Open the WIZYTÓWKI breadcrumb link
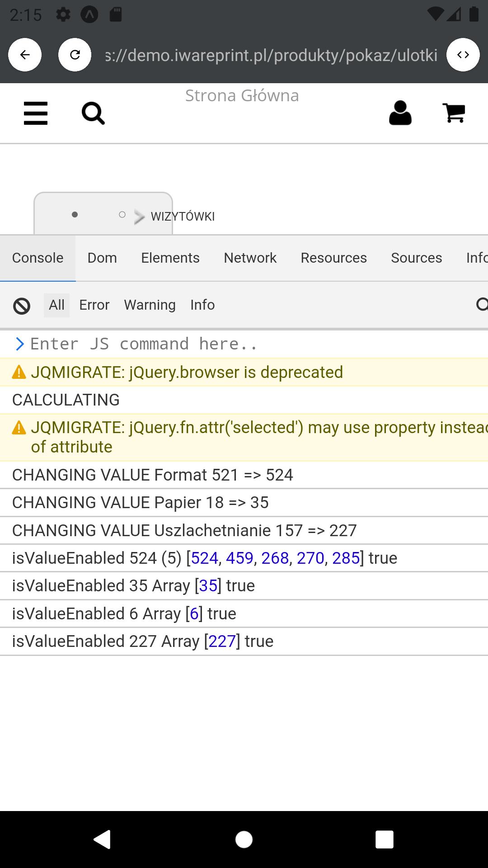The height and width of the screenshot is (868, 488). pyautogui.click(x=183, y=217)
